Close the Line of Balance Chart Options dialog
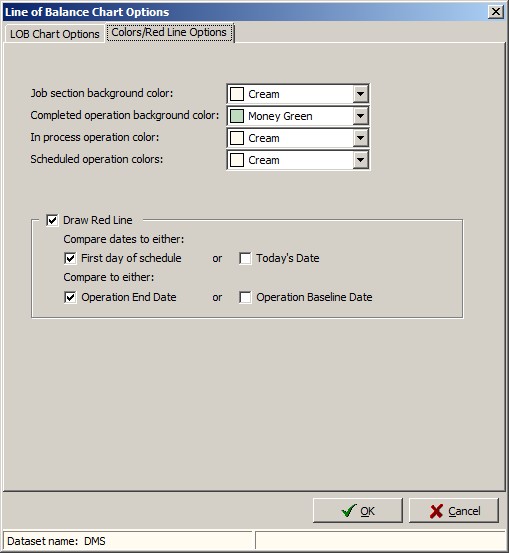The width and height of the screenshot is (509, 553). 496,12
